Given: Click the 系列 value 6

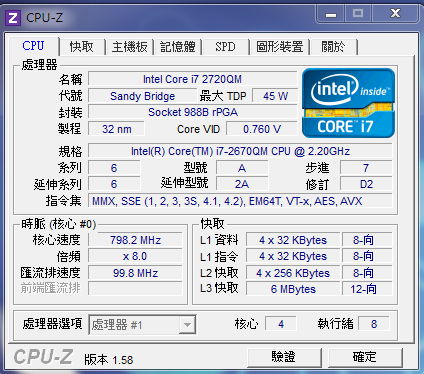Looking at the screenshot, I should coord(114,168).
